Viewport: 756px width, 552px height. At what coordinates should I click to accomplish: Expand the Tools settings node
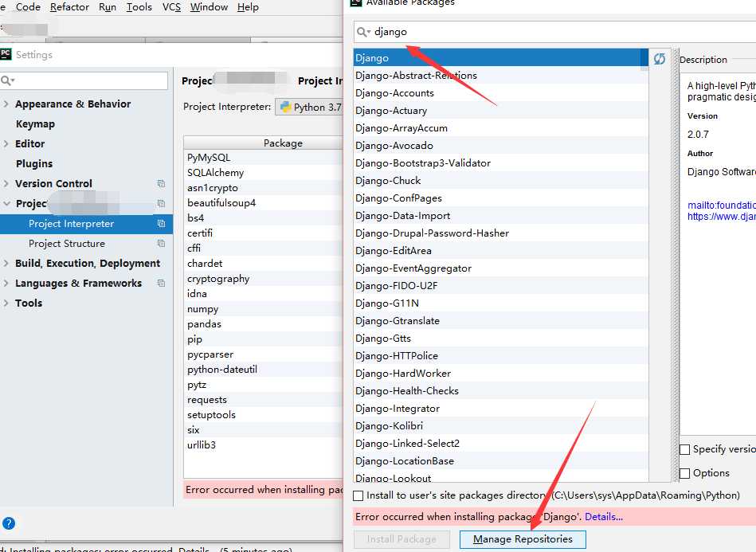[x=6, y=303]
